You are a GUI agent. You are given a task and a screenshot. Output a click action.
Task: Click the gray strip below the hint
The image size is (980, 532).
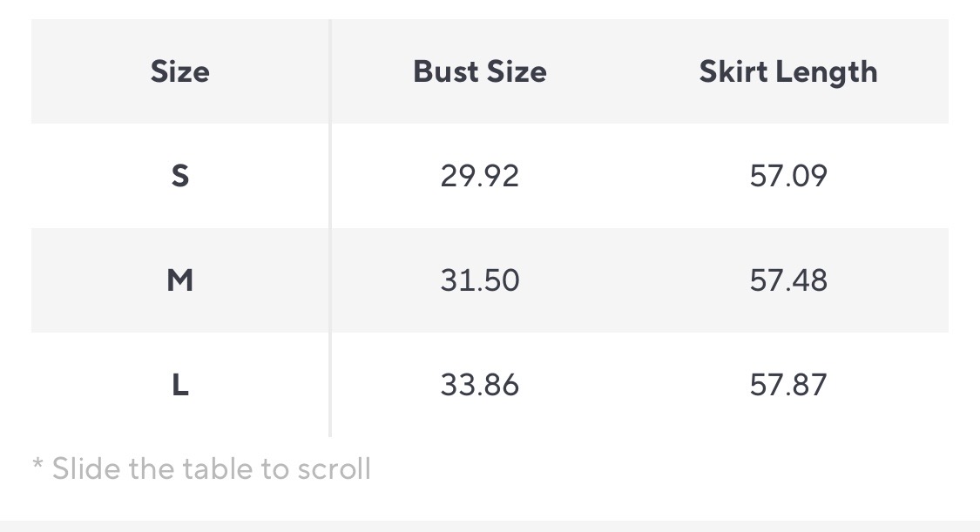490,526
